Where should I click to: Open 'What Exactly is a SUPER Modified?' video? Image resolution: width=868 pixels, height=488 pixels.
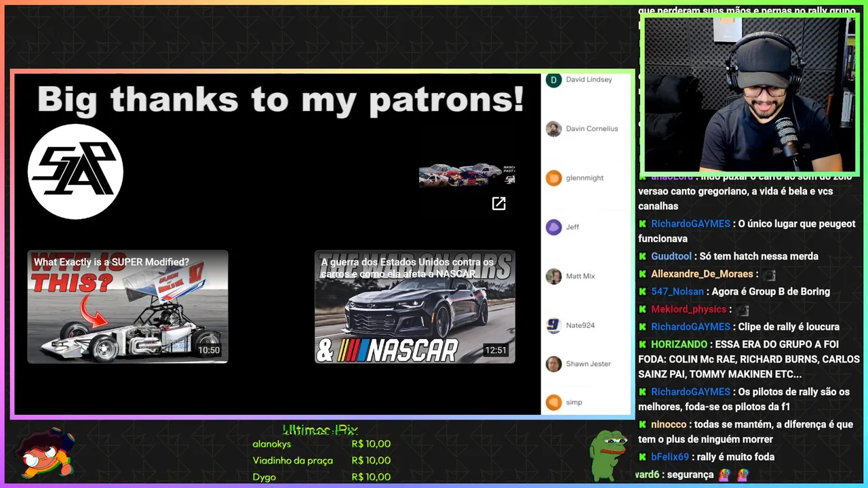click(x=127, y=307)
